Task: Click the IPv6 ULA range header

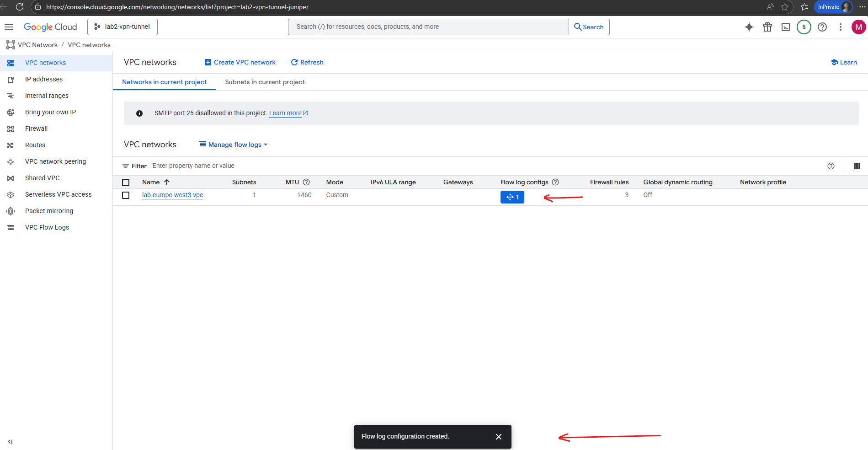Action: (393, 182)
